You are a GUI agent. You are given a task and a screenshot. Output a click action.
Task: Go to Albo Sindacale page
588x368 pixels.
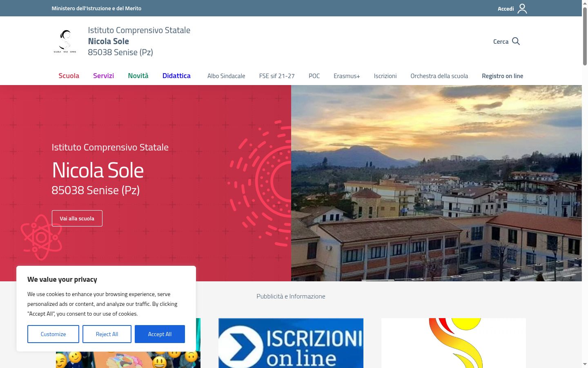[x=226, y=76]
